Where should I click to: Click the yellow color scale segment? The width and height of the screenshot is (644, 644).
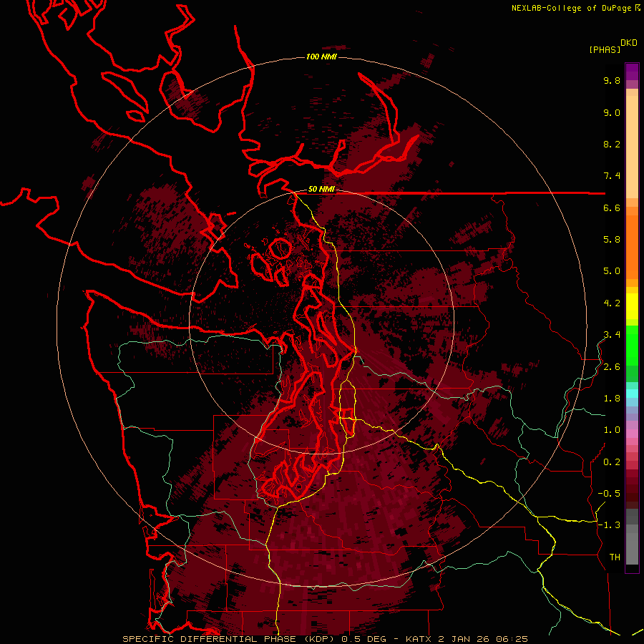point(632,306)
